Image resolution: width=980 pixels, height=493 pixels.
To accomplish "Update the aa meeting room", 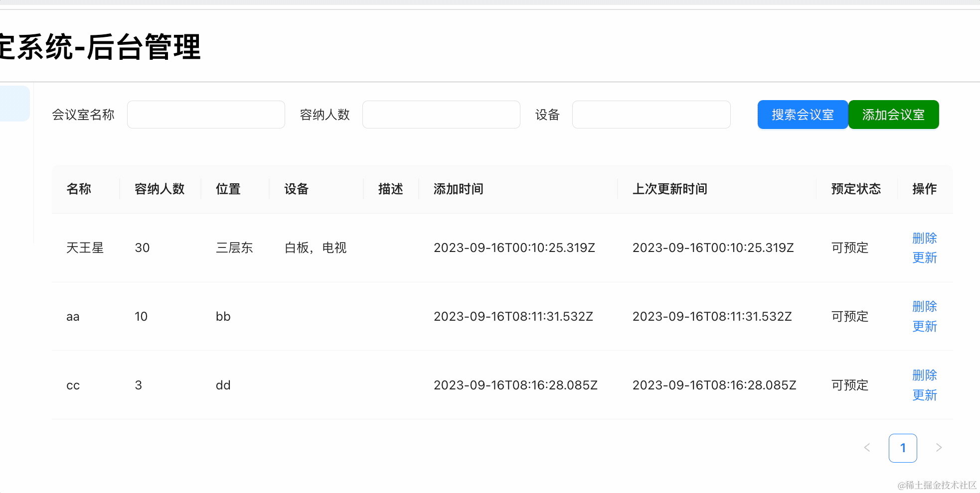I will click(x=924, y=327).
